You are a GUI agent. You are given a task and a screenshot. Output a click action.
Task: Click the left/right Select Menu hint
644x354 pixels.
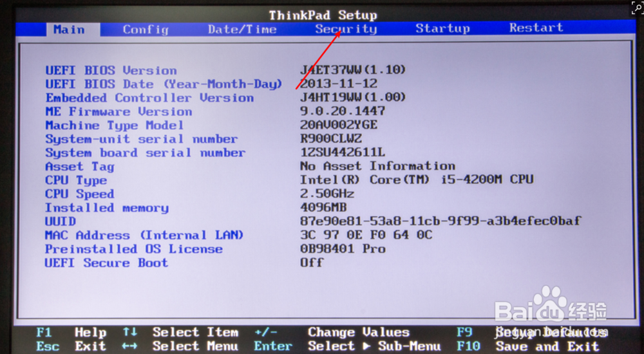(x=180, y=346)
